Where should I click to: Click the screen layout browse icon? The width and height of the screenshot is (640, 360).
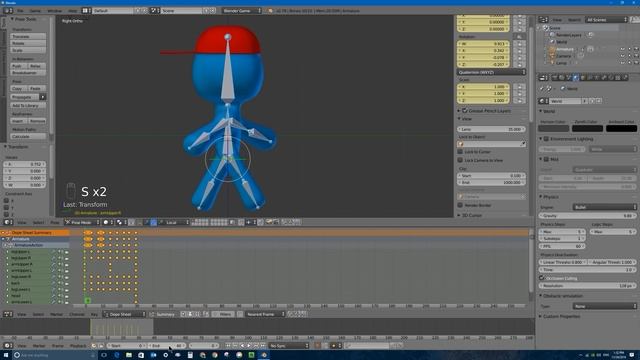[86, 11]
